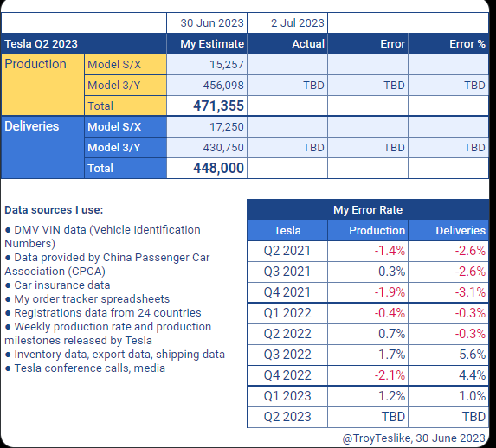Select the 'Q2 2022' row label
496x448 pixels.
287,334
